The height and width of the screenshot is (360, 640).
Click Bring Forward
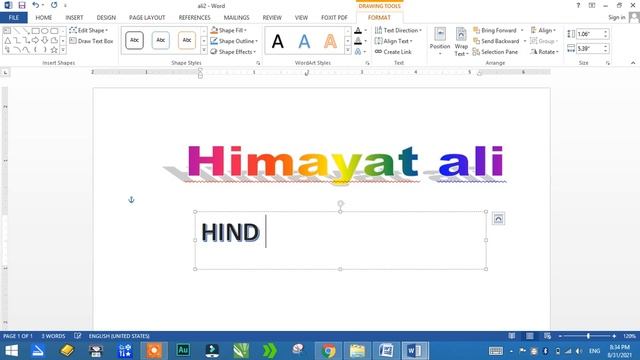tap(495, 30)
